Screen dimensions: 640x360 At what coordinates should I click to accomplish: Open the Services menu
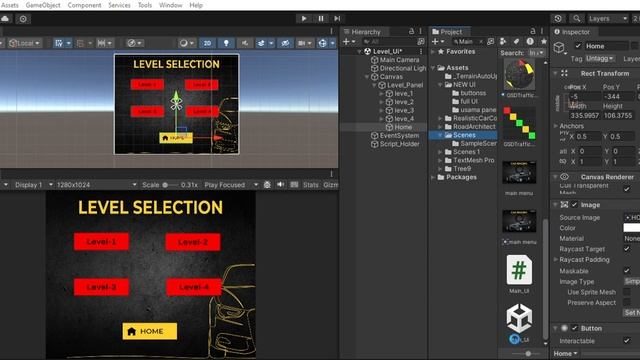[119, 5]
